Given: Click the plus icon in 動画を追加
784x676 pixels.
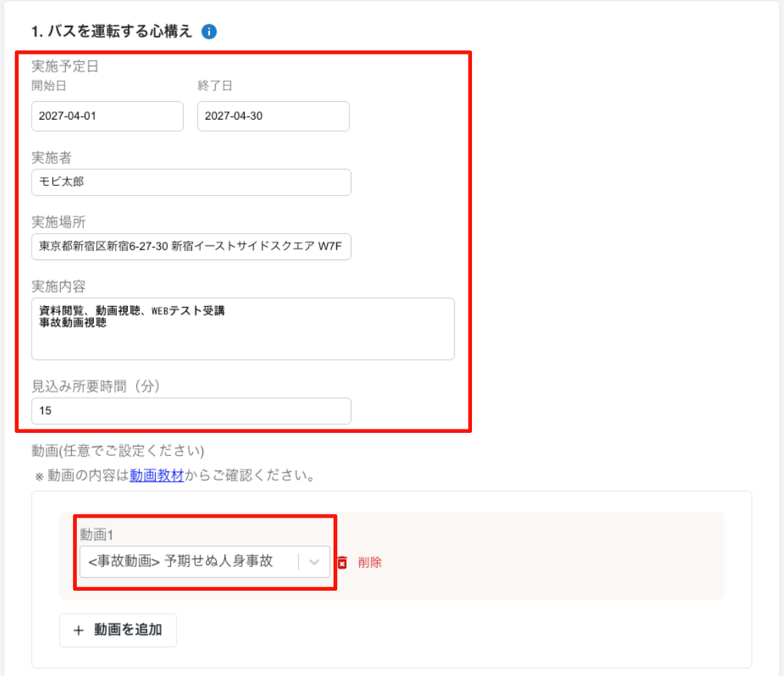Looking at the screenshot, I should pyautogui.click(x=79, y=630).
